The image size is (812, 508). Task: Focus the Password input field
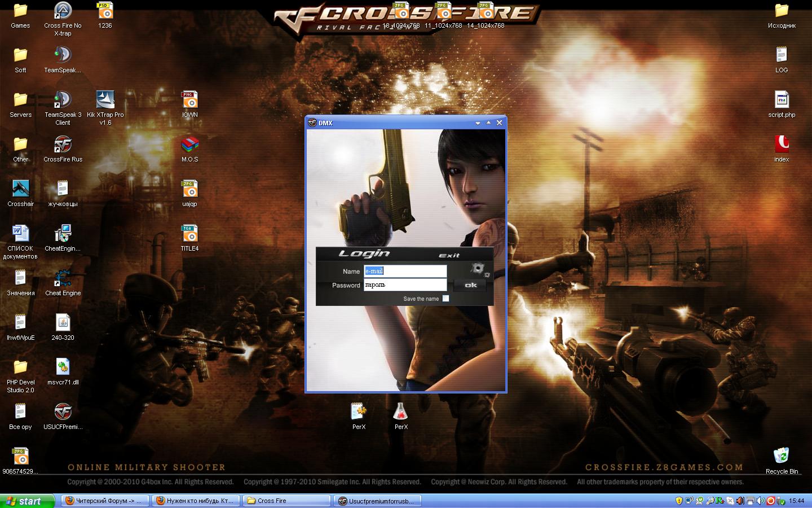coord(405,285)
